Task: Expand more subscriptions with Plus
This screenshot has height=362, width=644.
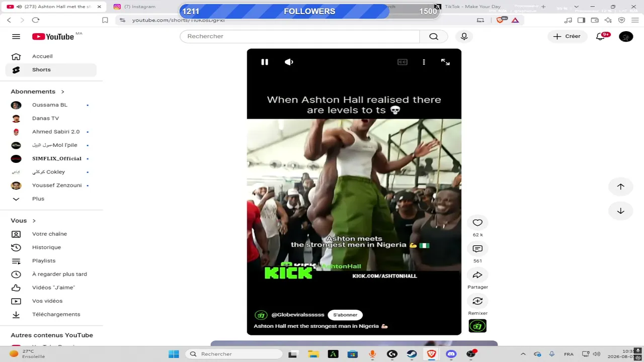Action: click(x=51, y=199)
